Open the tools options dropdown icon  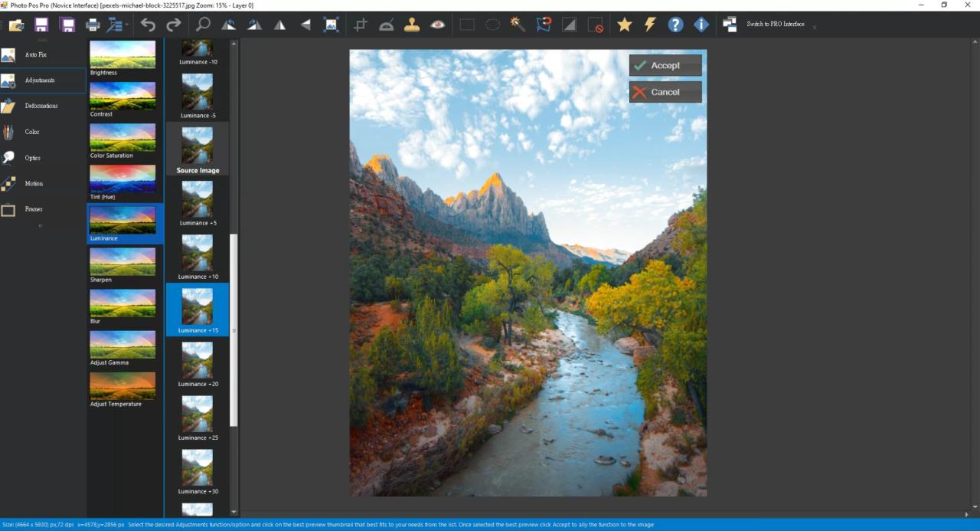[x=116, y=25]
